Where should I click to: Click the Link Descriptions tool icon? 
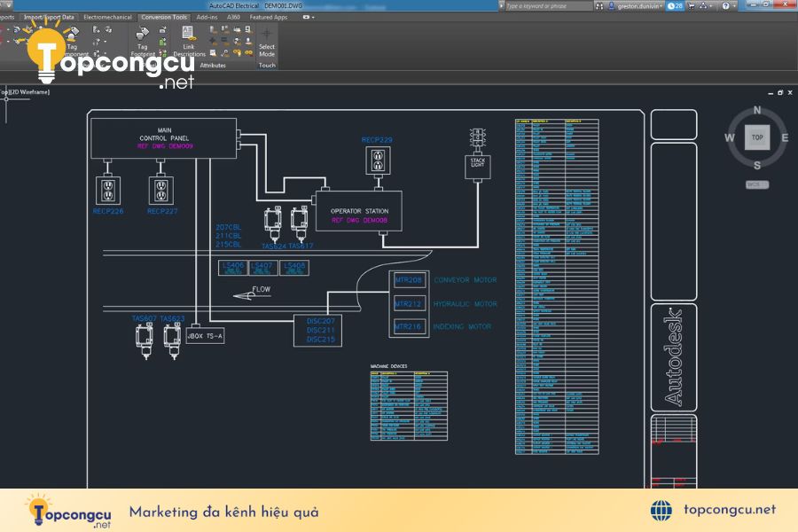[188, 33]
